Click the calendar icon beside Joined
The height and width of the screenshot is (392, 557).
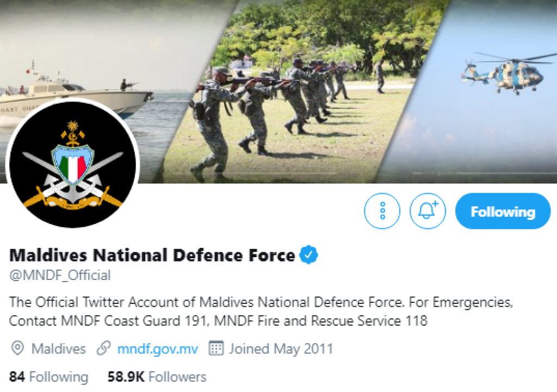[x=216, y=349]
